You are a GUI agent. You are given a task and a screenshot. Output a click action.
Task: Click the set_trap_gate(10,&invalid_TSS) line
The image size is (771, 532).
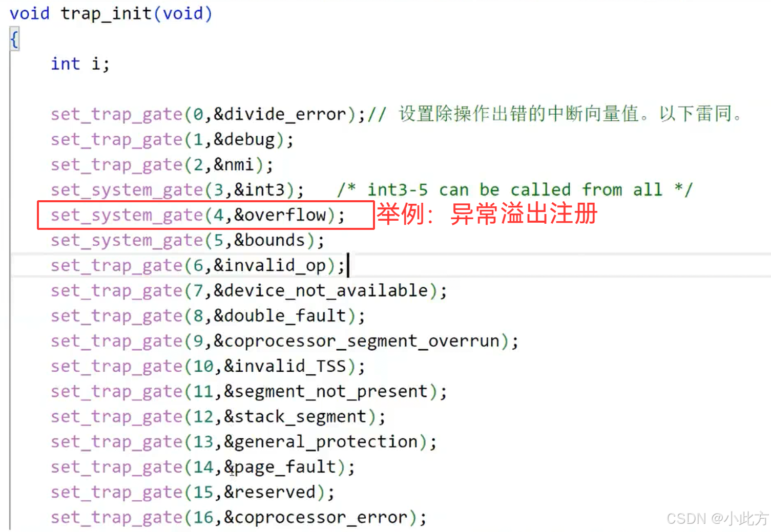pyautogui.click(x=208, y=366)
